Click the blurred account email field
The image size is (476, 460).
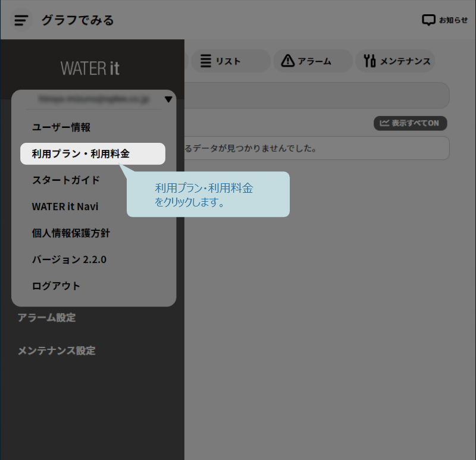coord(94,99)
